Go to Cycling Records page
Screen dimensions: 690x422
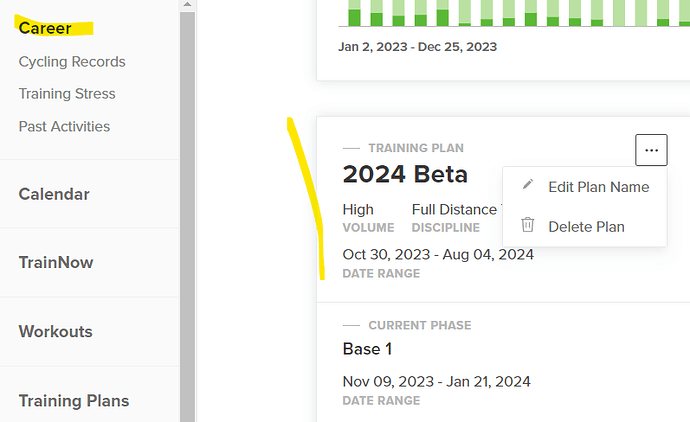72,62
